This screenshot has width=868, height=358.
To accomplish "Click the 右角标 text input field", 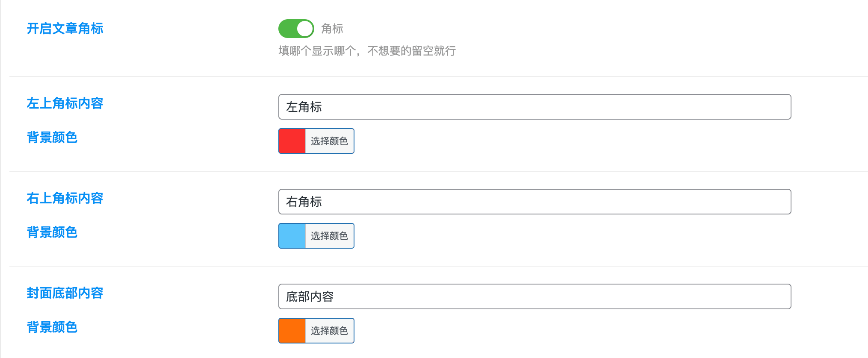I will [x=534, y=202].
